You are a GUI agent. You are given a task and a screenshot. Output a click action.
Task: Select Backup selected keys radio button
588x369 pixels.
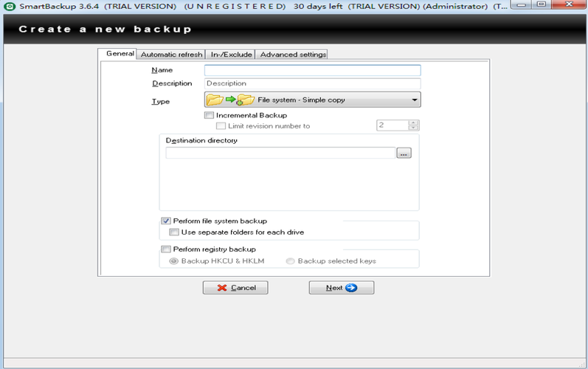click(290, 261)
